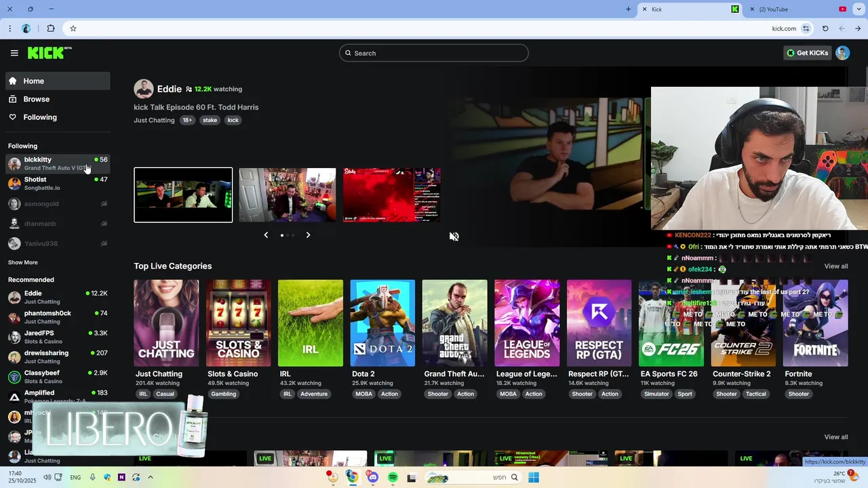The height and width of the screenshot is (488, 868).
Task: Open Classybeef in Recommended list
Action: pyautogui.click(x=58, y=377)
